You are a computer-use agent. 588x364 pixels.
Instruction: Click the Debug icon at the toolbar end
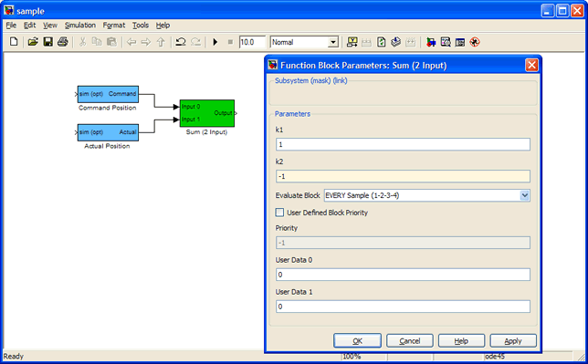[475, 42]
